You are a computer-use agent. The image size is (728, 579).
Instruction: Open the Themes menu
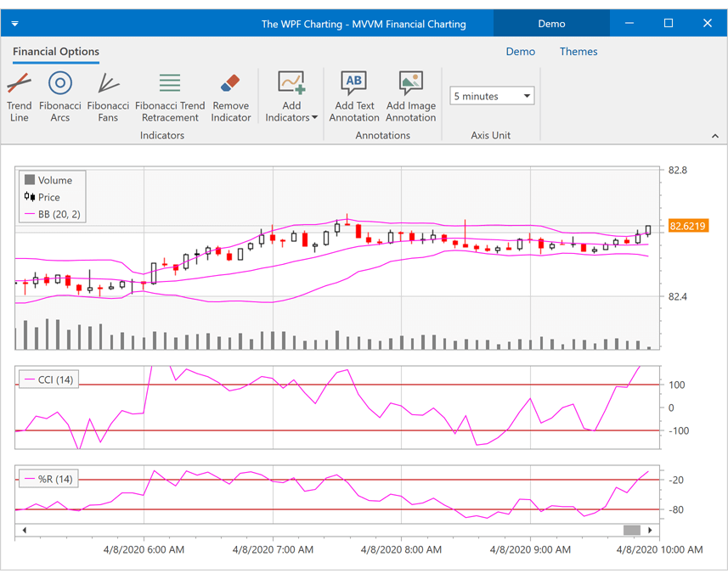tap(578, 52)
